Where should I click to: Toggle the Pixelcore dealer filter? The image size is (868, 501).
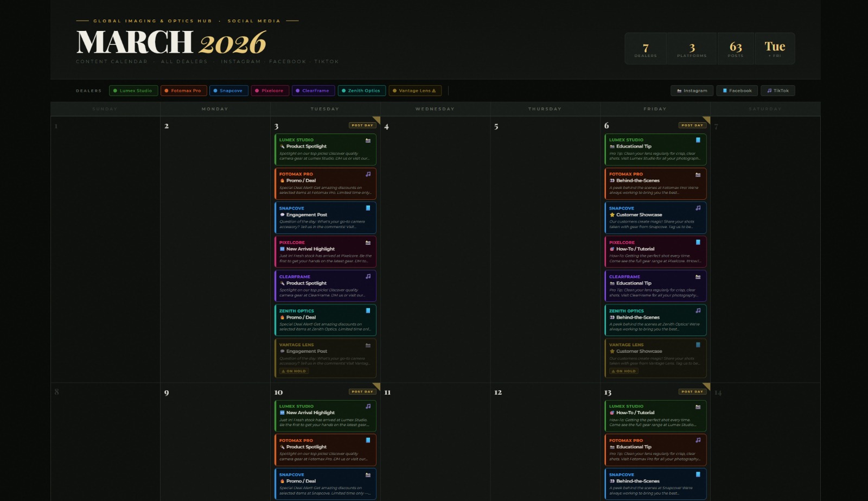270,91
